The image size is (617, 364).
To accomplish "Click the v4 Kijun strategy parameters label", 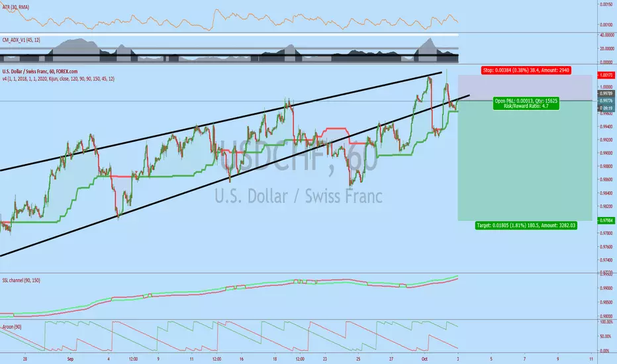I will (58, 79).
